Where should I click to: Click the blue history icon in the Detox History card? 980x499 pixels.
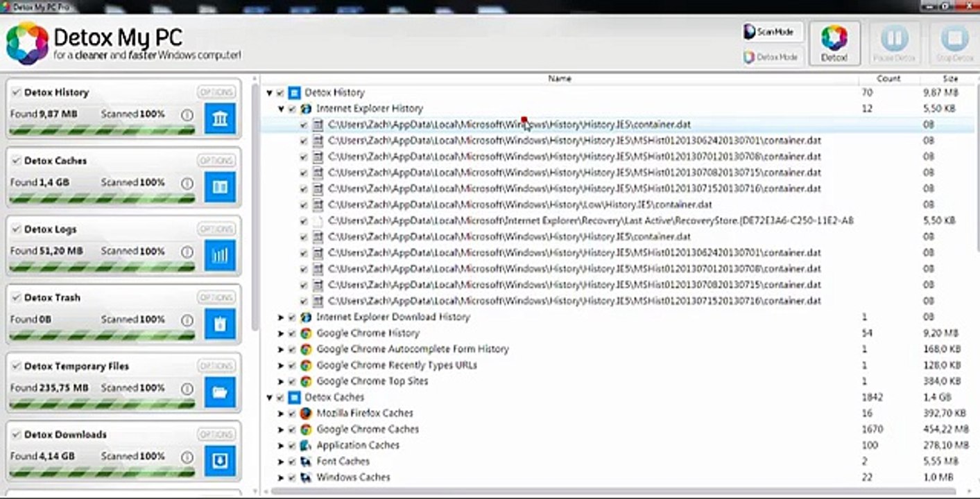(x=220, y=119)
